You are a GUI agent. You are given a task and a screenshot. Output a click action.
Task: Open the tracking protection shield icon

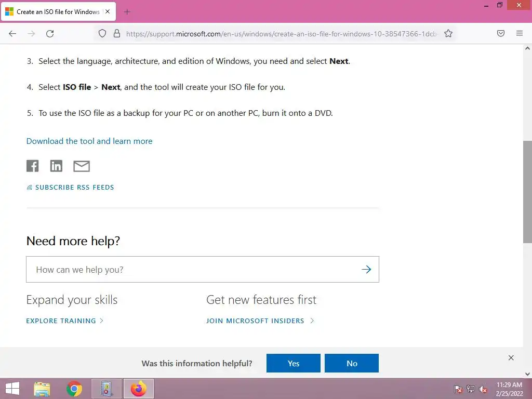click(x=102, y=33)
